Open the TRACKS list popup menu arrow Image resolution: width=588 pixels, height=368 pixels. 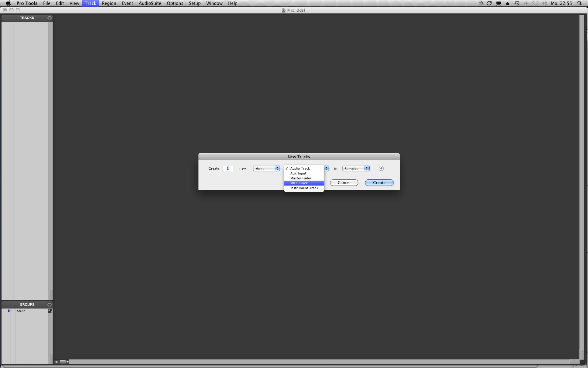pyautogui.click(x=49, y=18)
